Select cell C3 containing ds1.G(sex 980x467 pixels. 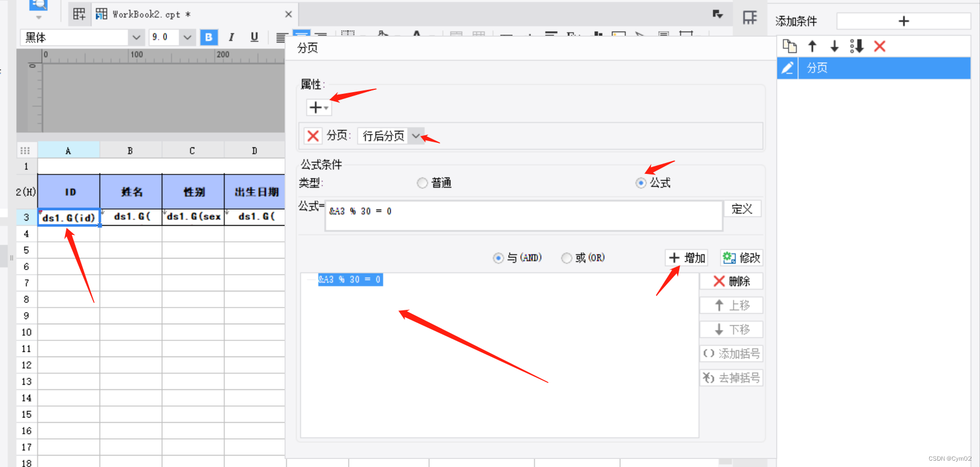tap(193, 217)
